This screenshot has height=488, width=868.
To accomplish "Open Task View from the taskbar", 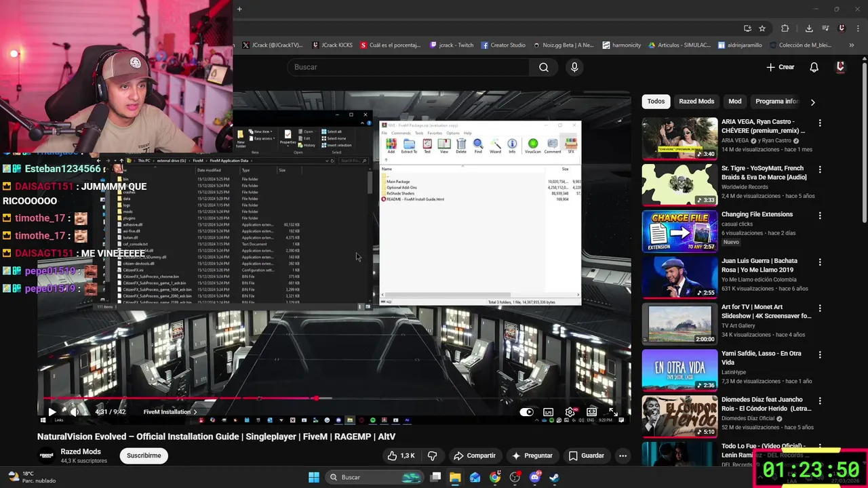I will [x=436, y=477].
